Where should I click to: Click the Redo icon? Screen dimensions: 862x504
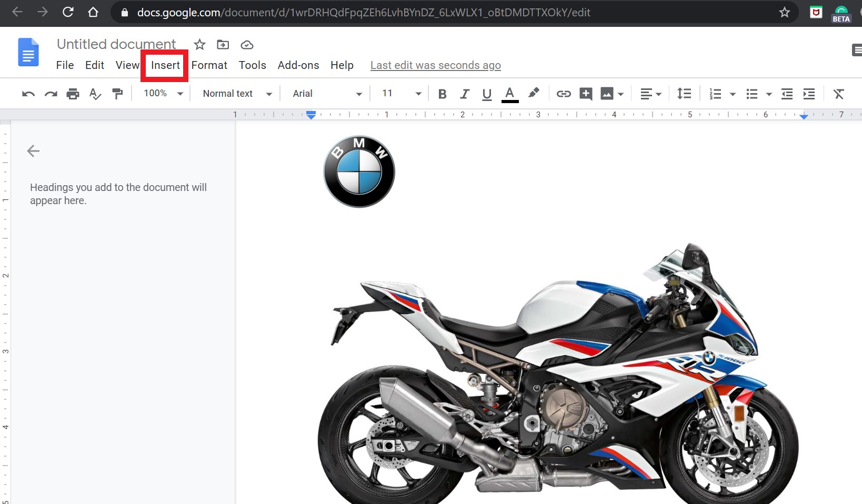(51, 94)
